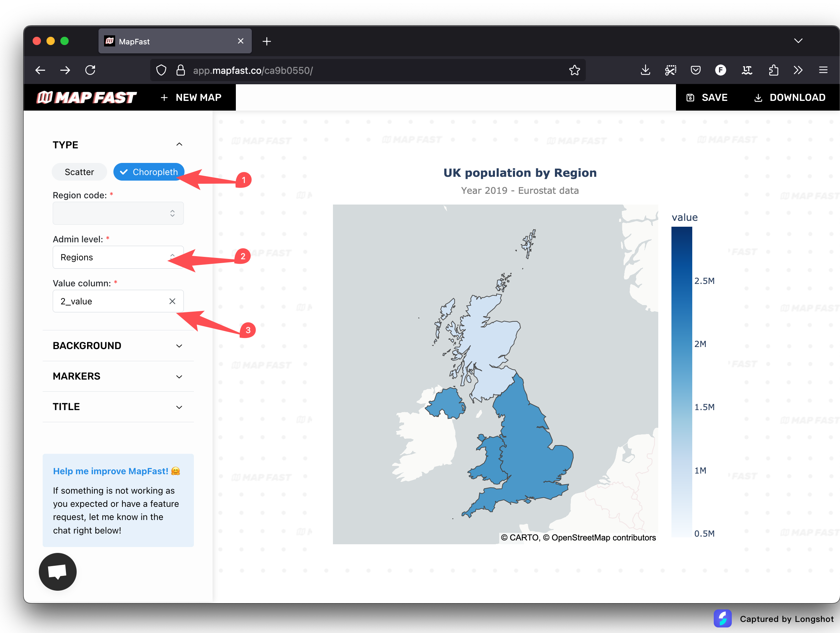Bookmark the page with the star icon
840x633 pixels.
pyautogui.click(x=575, y=70)
